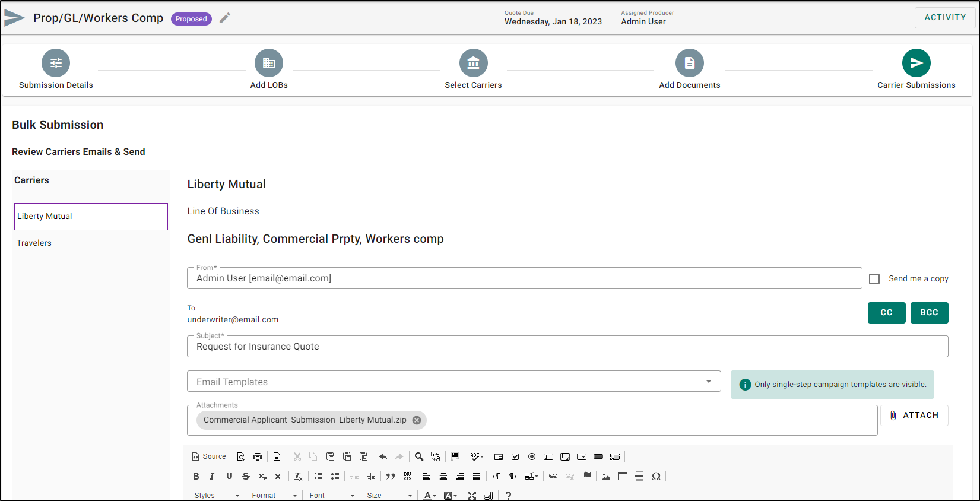Check the Send me a copy checkbox

(874, 278)
